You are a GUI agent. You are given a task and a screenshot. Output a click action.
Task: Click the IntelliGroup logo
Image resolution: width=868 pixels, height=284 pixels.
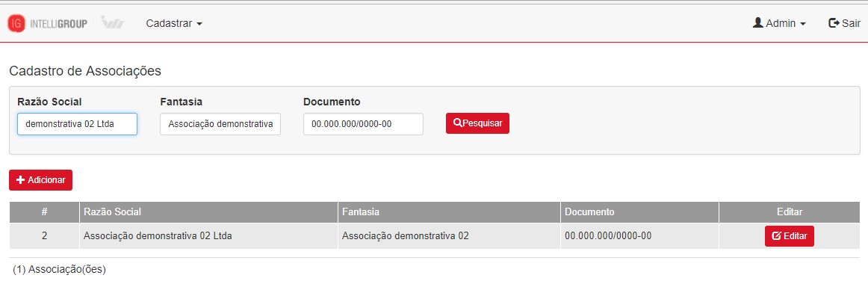click(47, 23)
